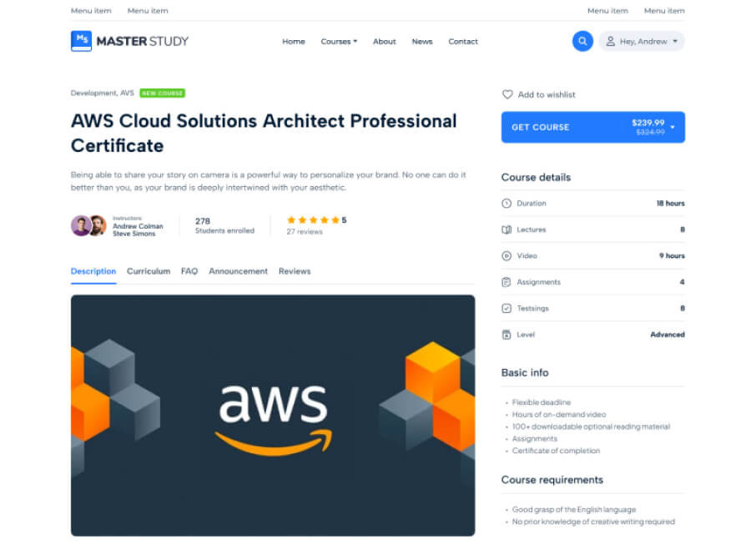
Task: Click the blue search magnifier icon
Action: click(x=582, y=41)
